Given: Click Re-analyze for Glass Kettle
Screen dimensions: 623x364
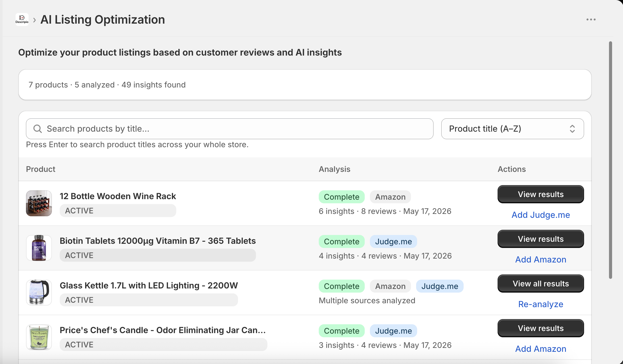Looking at the screenshot, I should point(541,304).
